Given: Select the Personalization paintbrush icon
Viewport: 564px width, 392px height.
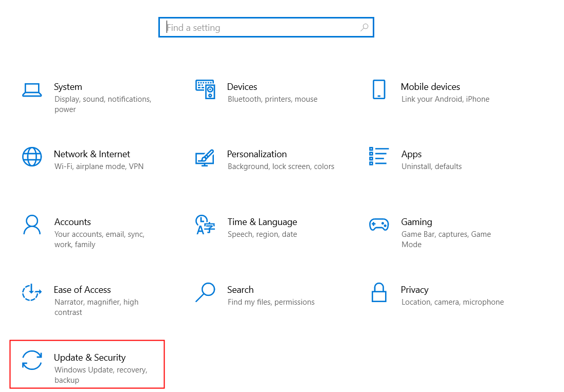Looking at the screenshot, I should pos(205,158).
